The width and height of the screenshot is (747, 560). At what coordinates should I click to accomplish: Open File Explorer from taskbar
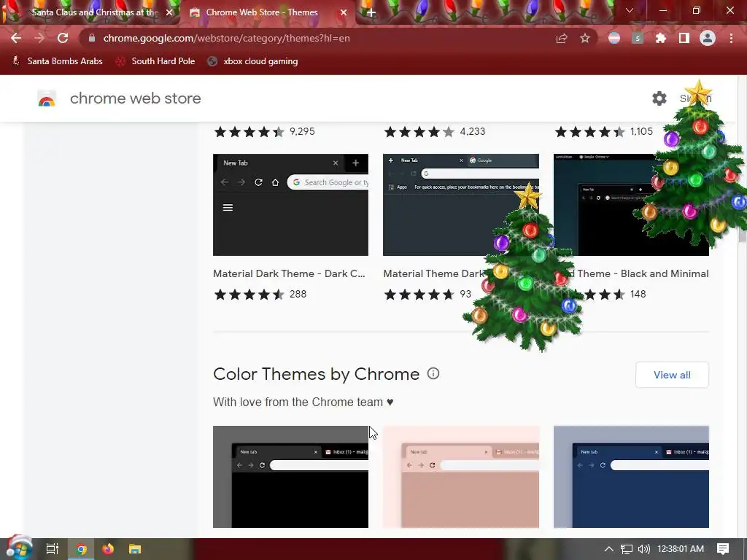(135, 549)
